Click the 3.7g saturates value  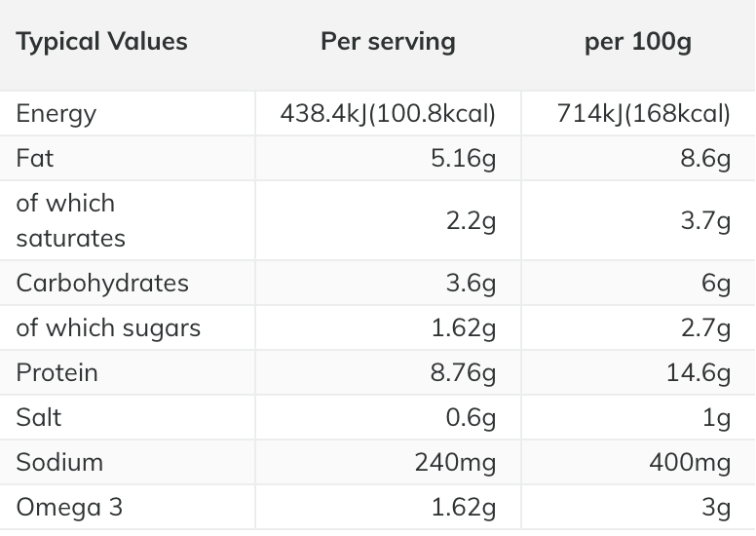704,220
